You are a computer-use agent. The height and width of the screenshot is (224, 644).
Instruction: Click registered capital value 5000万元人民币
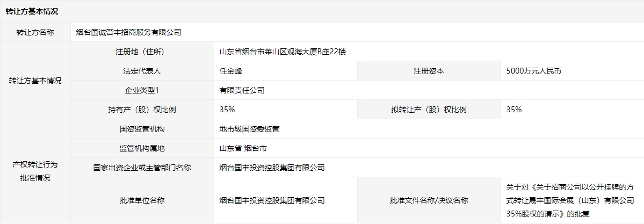pos(534,71)
